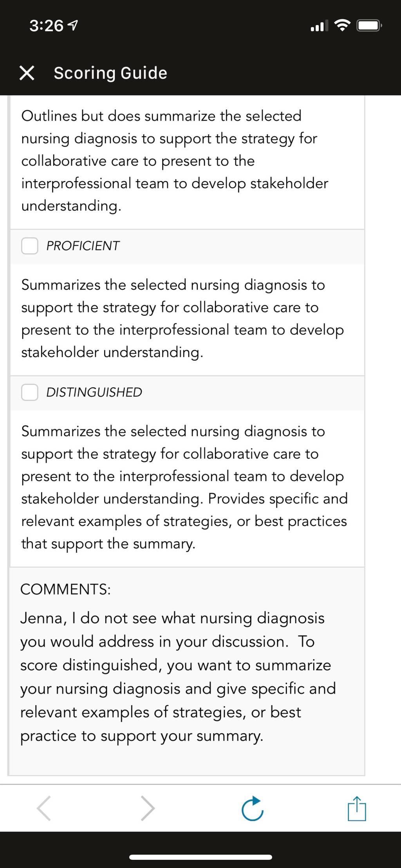Open the share sheet icon

pyautogui.click(x=357, y=808)
